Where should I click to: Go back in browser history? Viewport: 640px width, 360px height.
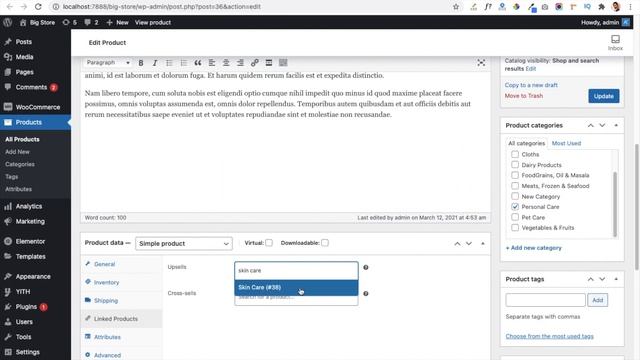[x=9, y=7]
